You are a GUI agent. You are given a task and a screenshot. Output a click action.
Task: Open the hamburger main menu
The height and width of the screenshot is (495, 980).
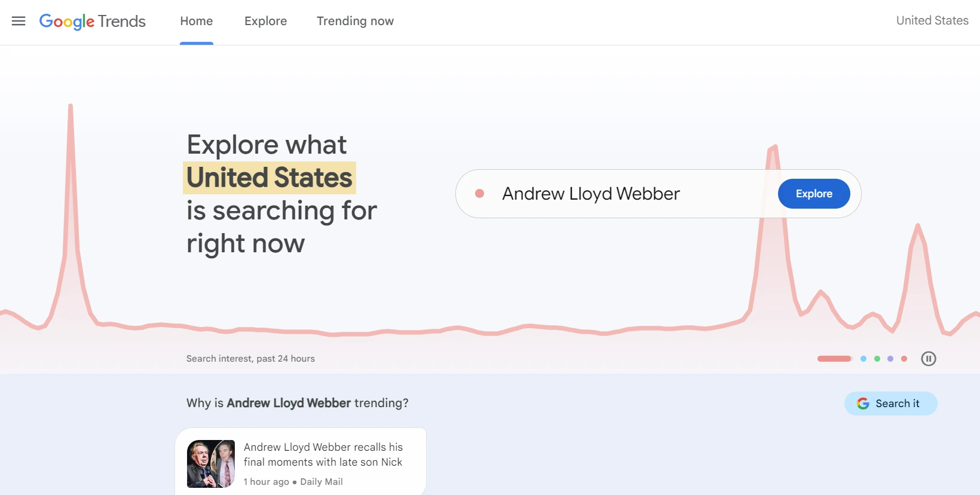pos(19,21)
